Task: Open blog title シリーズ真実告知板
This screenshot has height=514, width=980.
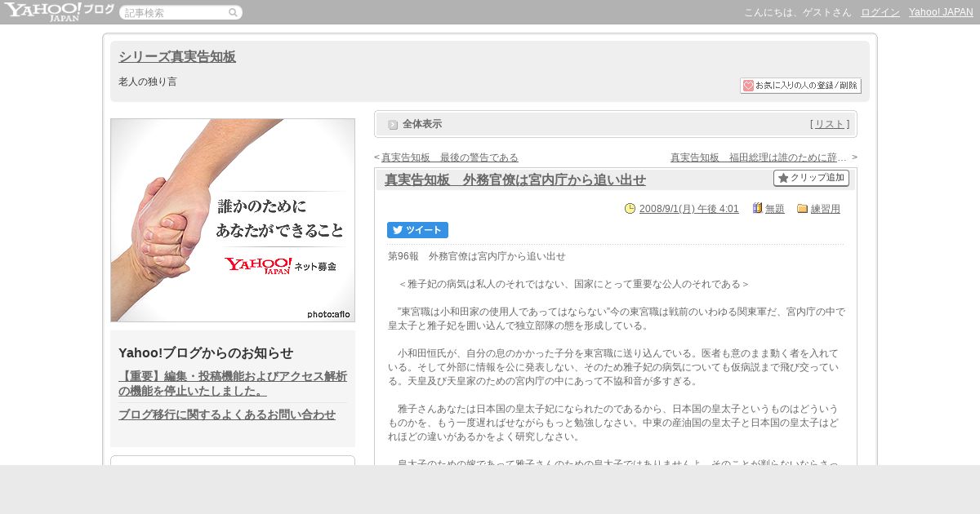Action: [177, 56]
